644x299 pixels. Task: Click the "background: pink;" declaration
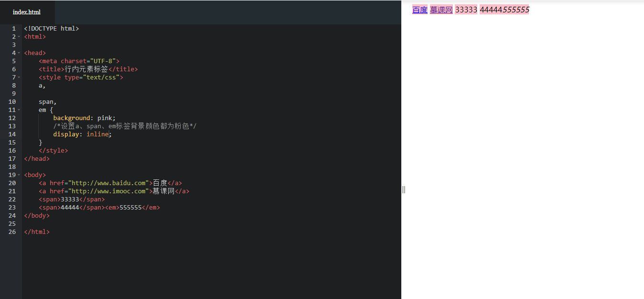[85, 118]
